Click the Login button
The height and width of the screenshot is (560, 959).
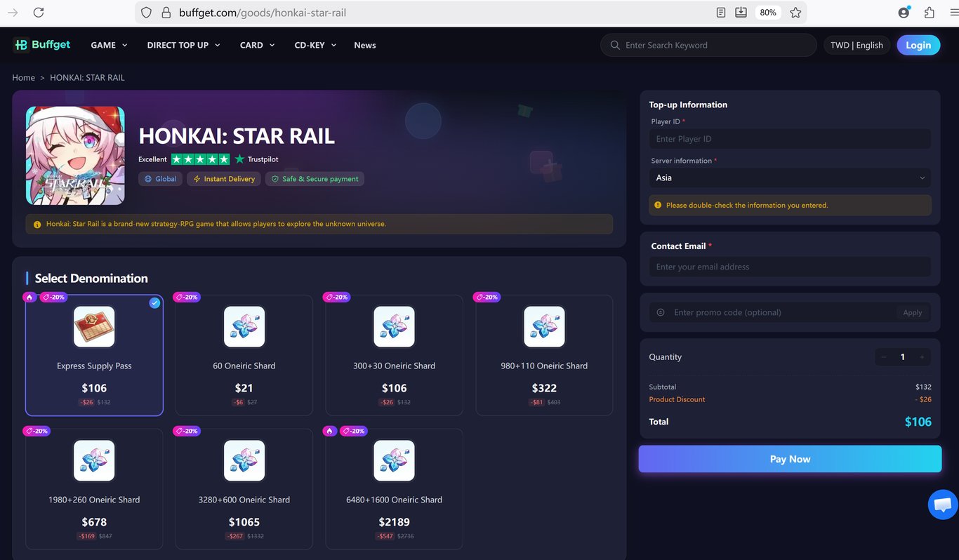(918, 45)
